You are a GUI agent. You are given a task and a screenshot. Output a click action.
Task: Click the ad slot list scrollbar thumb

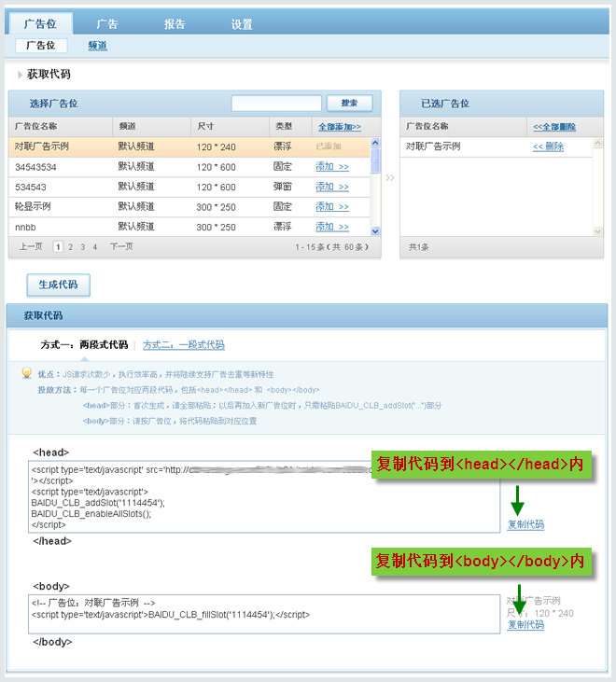point(375,160)
